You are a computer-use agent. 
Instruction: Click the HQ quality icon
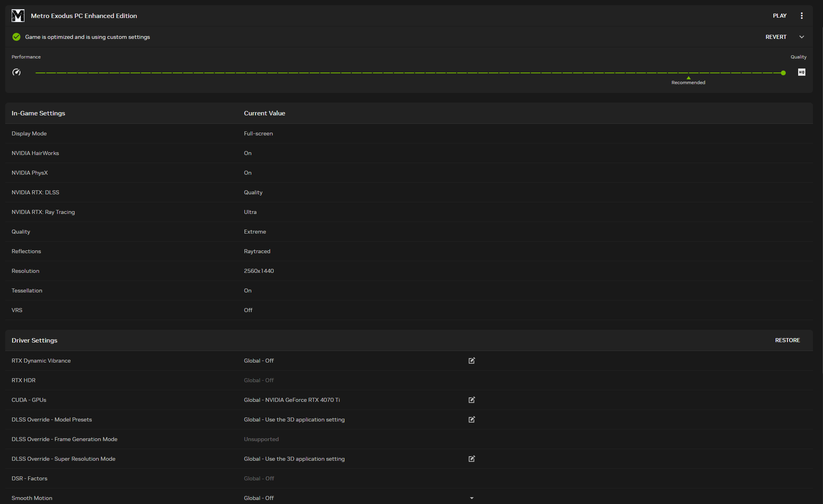pos(801,72)
